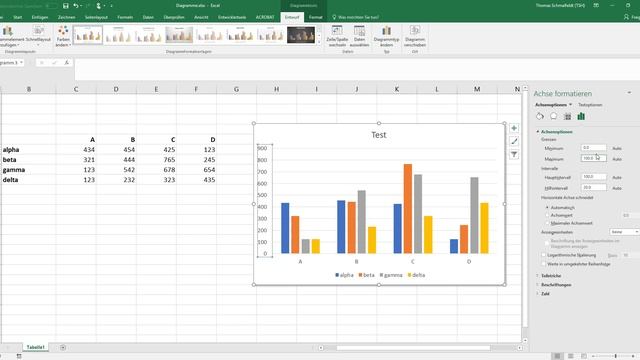Open the Einfügen ribbon tab

[40, 17]
